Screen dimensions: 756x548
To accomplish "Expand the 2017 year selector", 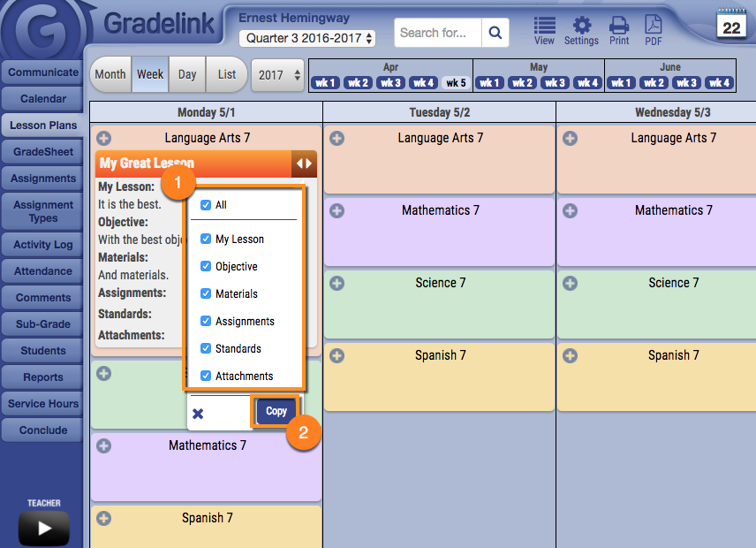I will [x=277, y=75].
